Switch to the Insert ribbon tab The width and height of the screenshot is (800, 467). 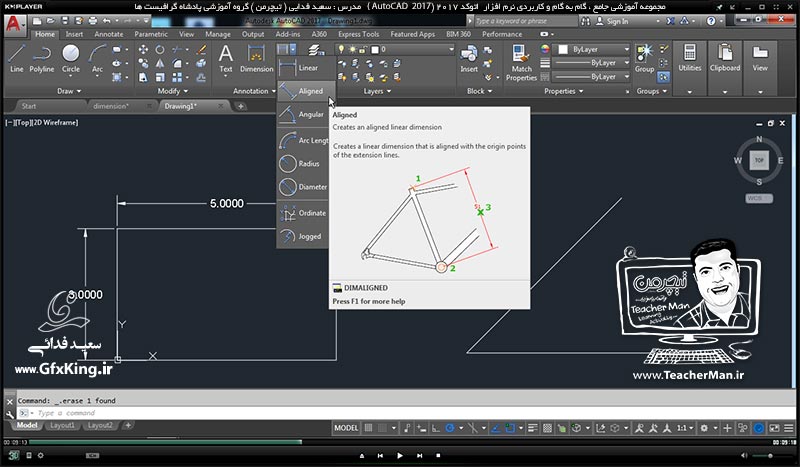[74, 34]
